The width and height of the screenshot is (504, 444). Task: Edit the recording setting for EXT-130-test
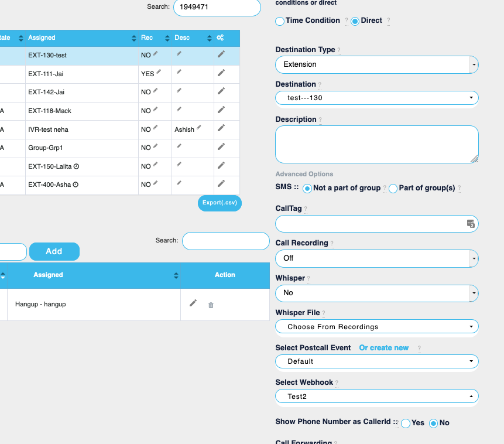[x=155, y=54]
